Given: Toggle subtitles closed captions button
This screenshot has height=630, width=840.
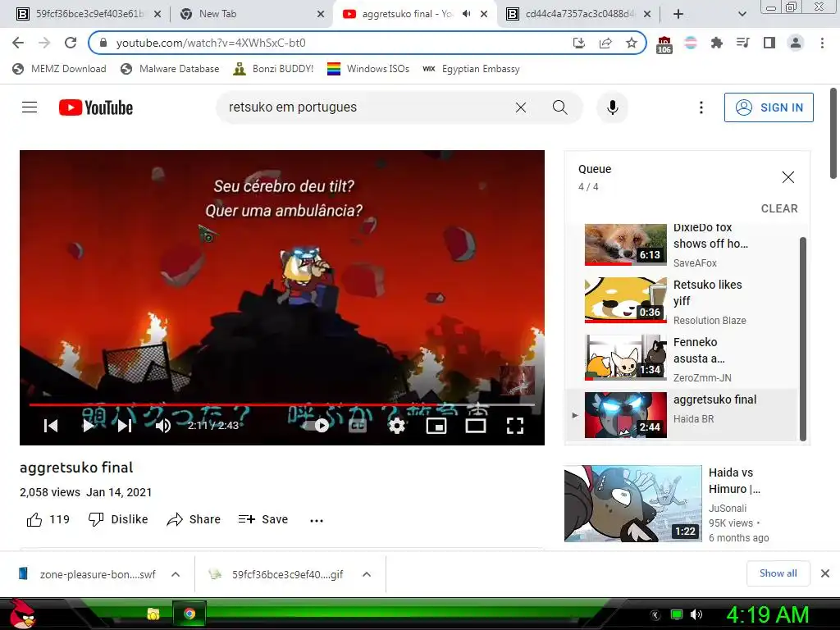Looking at the screenshot, I should coord(358,426).
